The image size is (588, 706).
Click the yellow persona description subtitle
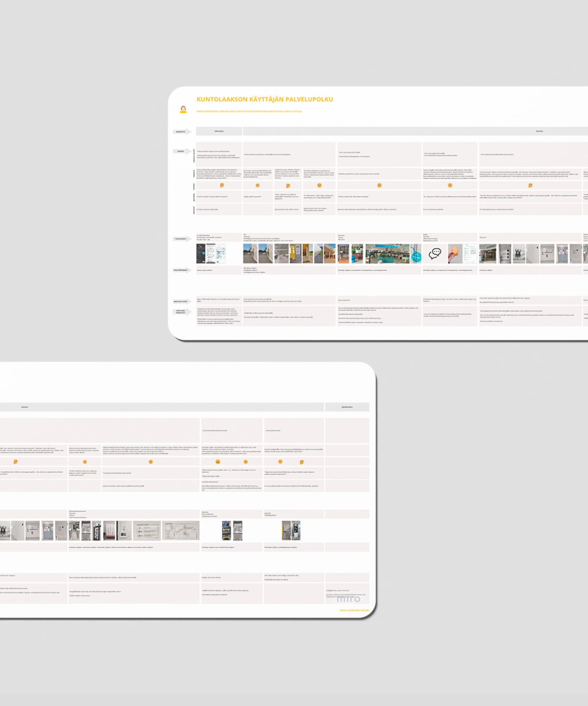(x=249, y=111)
